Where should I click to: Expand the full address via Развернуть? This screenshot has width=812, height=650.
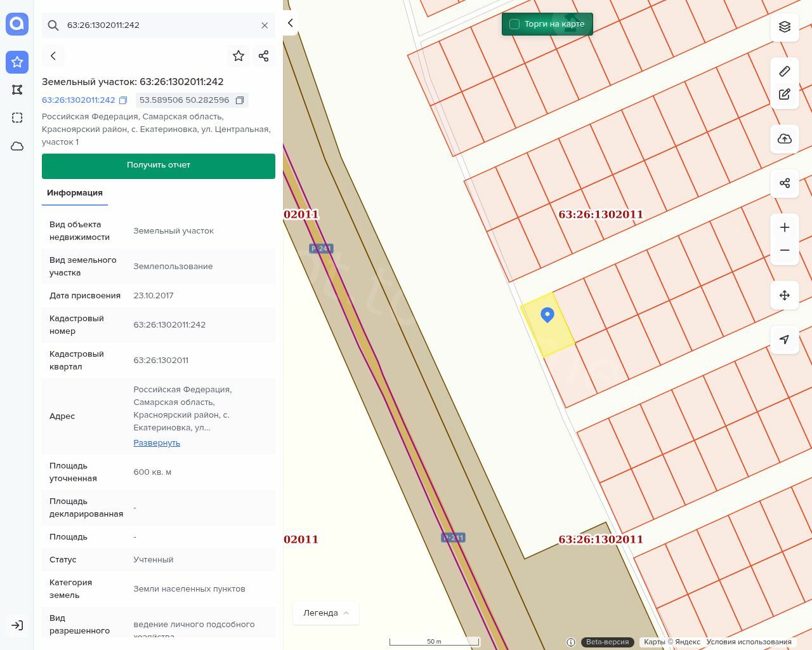pyautogui.click(x=157, y=443)
